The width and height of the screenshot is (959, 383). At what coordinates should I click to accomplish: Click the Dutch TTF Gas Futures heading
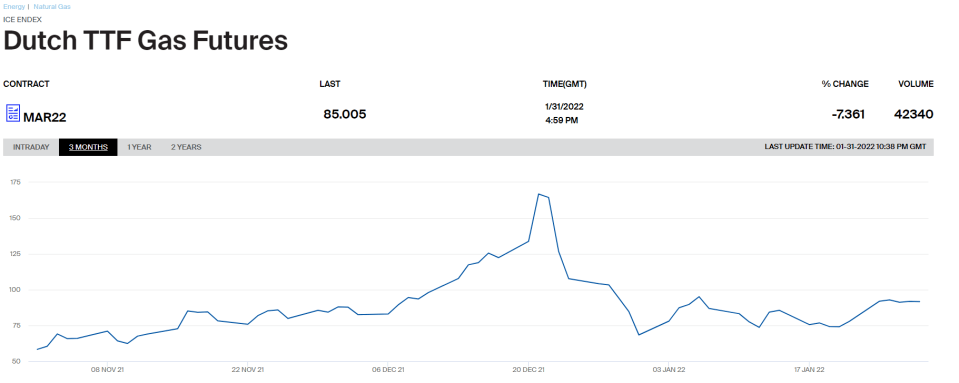pyautogui.click(x=146, y=40)
